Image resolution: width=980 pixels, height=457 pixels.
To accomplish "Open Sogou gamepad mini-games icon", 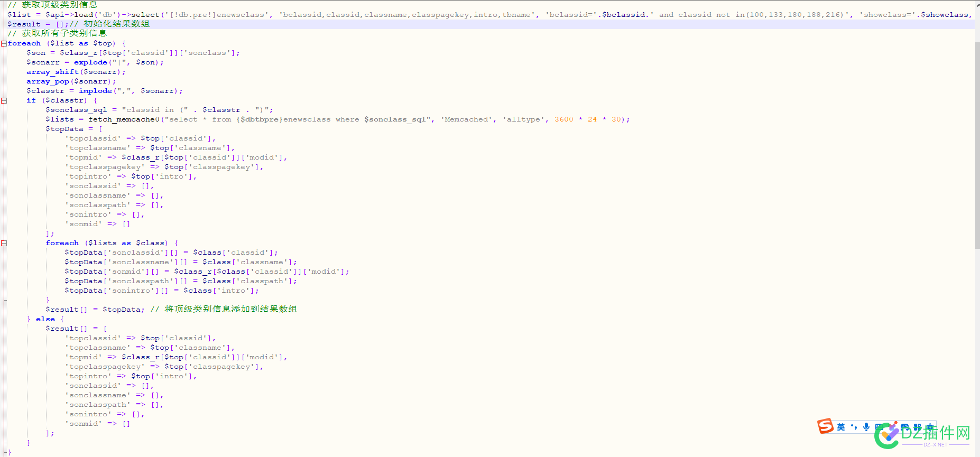I will tap(905, 427).
